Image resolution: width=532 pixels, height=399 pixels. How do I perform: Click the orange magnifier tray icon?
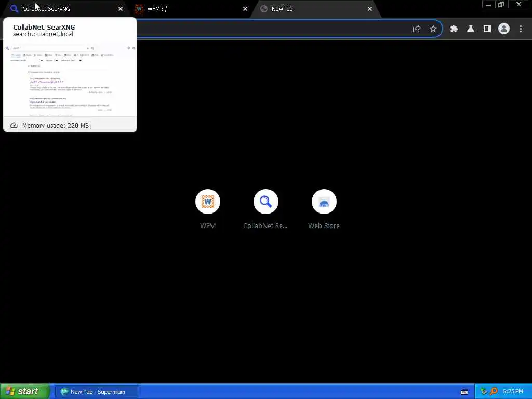click(x=494, y=392)
